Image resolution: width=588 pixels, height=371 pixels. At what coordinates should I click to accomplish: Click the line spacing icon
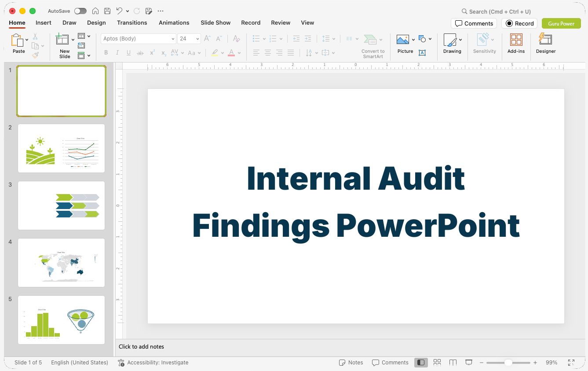[326, 39]
